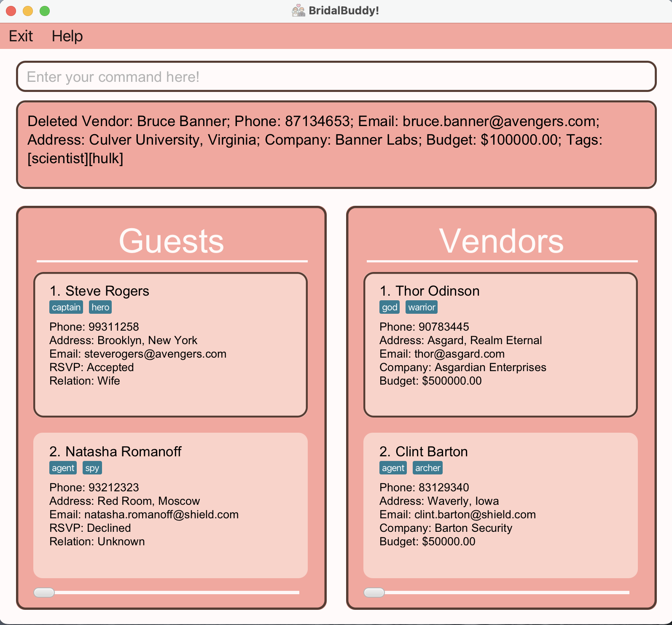Image resolution: width=672 pixels, height=625 pixels.
Task: Click the Guests list horizontal scrollbar thumb
Action: click(44, 593)
